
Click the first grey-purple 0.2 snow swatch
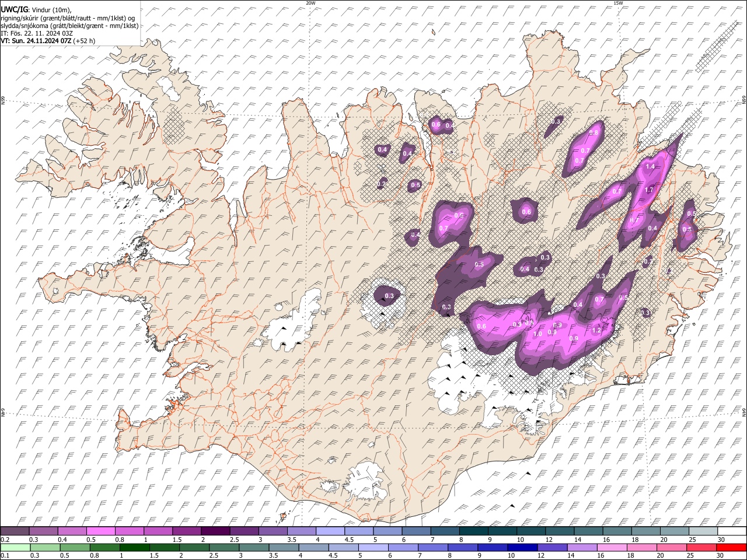click(15, 531)
